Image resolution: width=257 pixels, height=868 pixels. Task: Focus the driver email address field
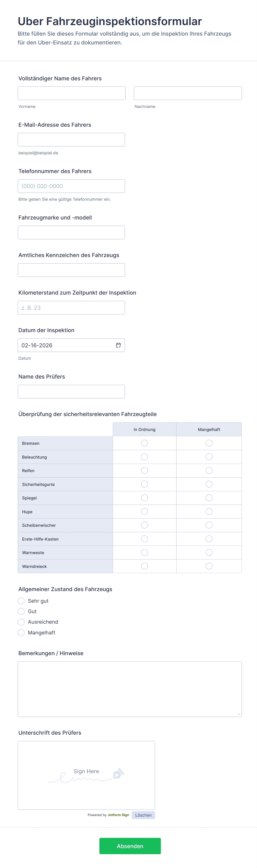(71, 139)
